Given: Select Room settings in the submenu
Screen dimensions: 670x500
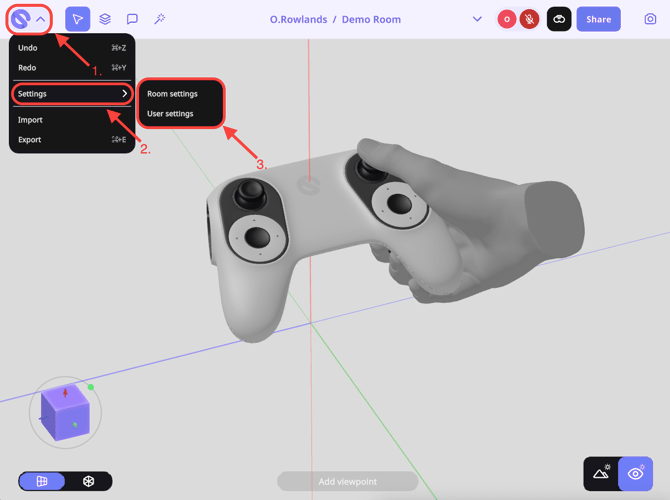Looking at the screenshot, I should pyautogui.click(x=172, y=94).
